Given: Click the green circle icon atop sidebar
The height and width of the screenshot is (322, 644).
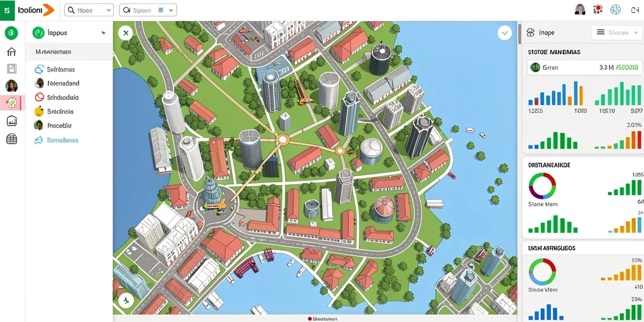Looking at the screenshot, I should coord(11,33).
